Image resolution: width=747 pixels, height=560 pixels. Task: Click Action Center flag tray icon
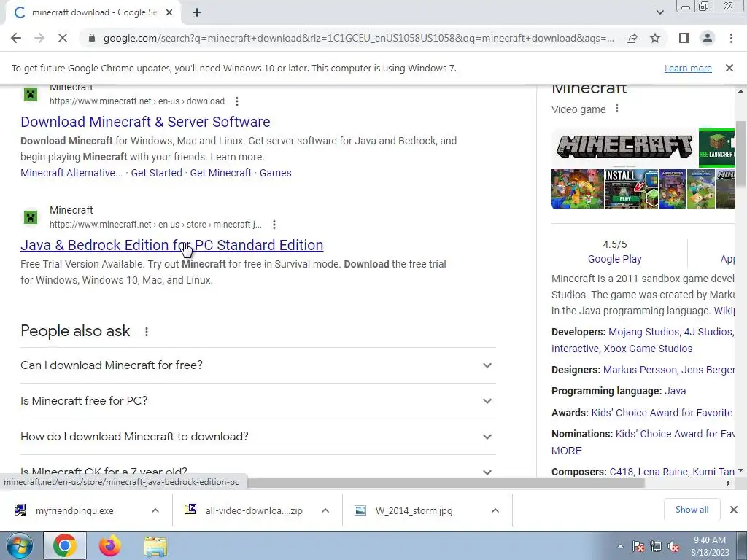pos(638,546)
